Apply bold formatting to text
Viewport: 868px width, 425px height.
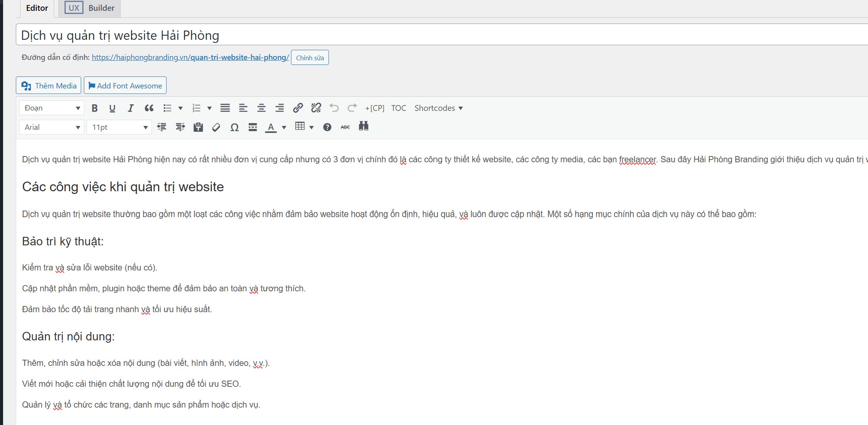tap(94, 108)
